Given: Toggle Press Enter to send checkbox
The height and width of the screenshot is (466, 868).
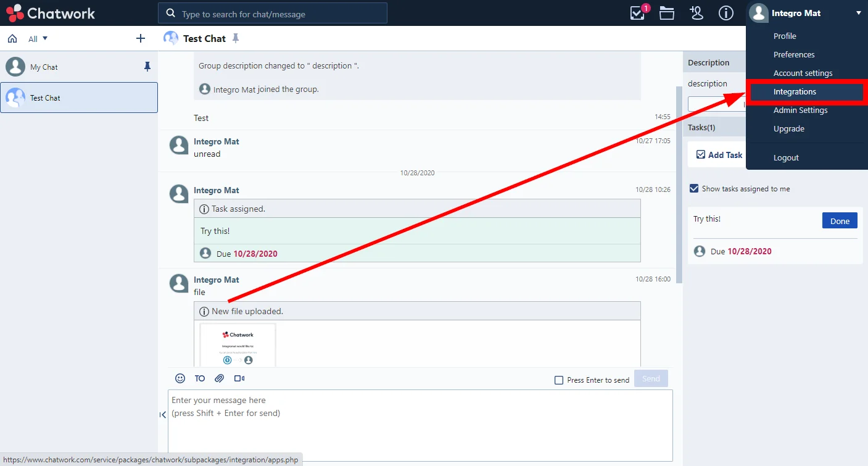Looking at the screenshot, I should 559,380.
